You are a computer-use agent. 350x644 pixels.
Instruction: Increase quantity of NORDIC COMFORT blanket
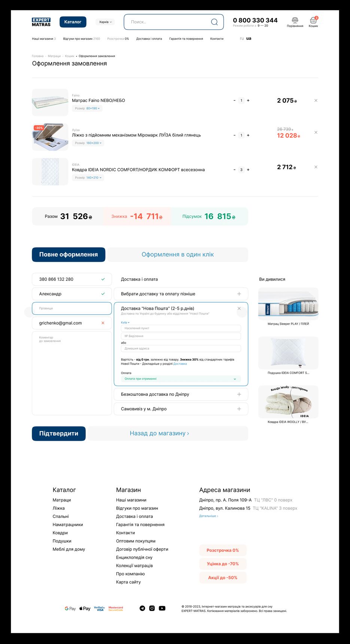248,170
